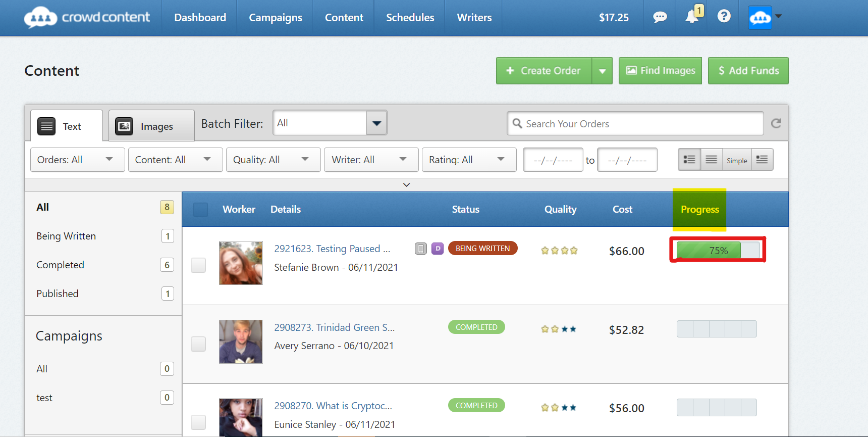The image size is (868, 437).
Task: Open the Campaigns menu item
Action: (x=276, y=18)
